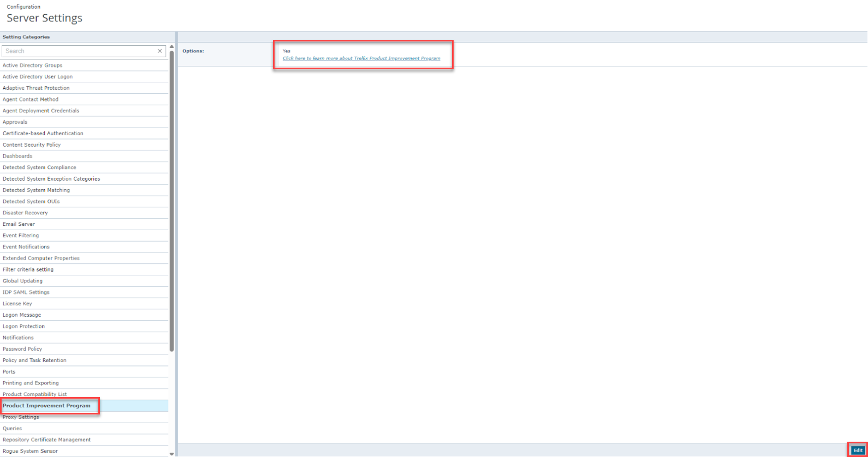868x457 pixels.
Task: Click the Configuration breadcrumb label
Action: [23, 7]
